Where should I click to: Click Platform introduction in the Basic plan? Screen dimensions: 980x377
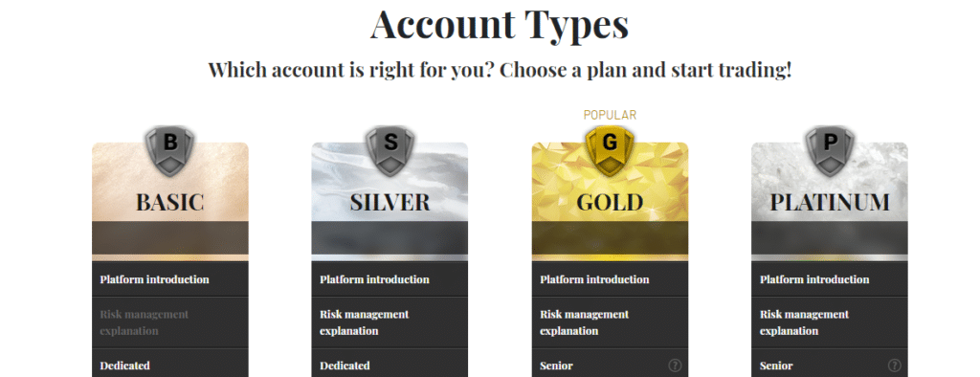point(154,279)
